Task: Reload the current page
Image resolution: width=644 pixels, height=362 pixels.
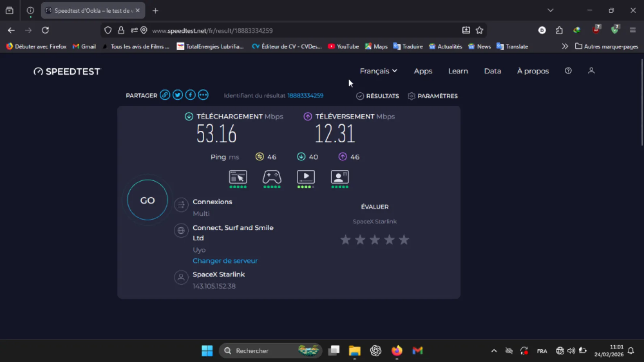Action: tap(45, 30)
